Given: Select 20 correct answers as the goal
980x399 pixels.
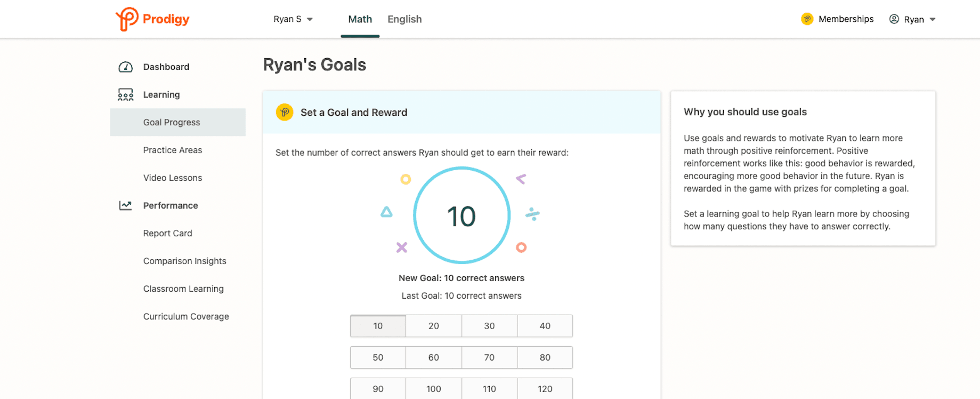Looking at the screenshot, I should point(433,325).
